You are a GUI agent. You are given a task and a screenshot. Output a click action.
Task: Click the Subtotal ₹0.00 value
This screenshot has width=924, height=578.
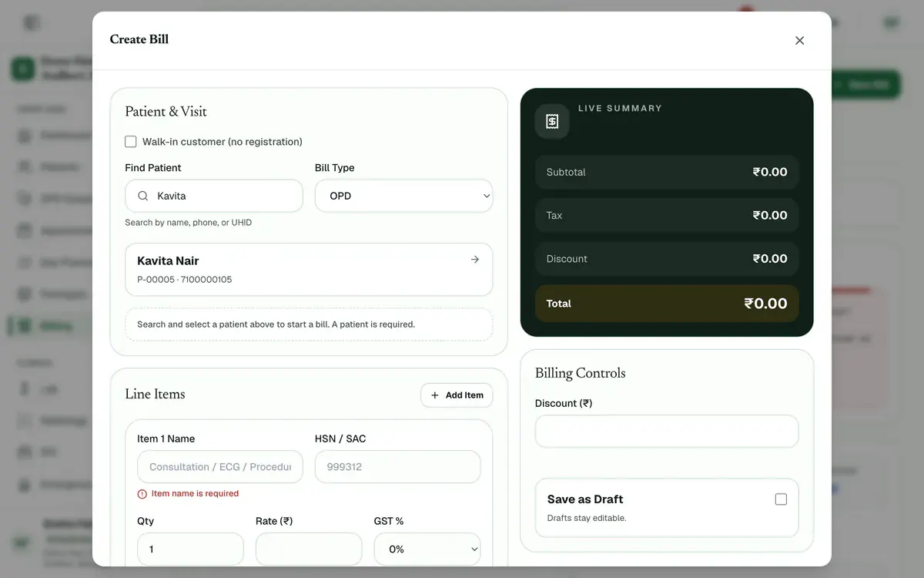coord(770,172)
